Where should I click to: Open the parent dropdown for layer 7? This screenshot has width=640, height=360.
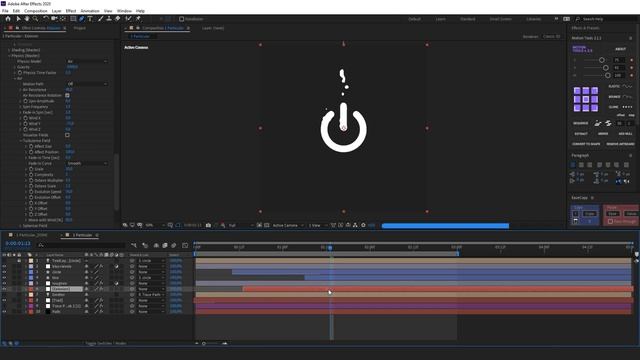(151, 295)
